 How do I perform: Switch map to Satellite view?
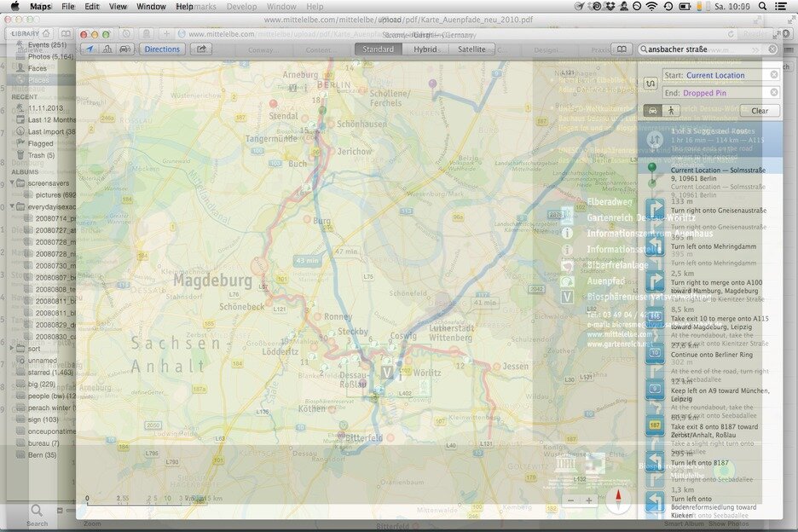[471, 49]
